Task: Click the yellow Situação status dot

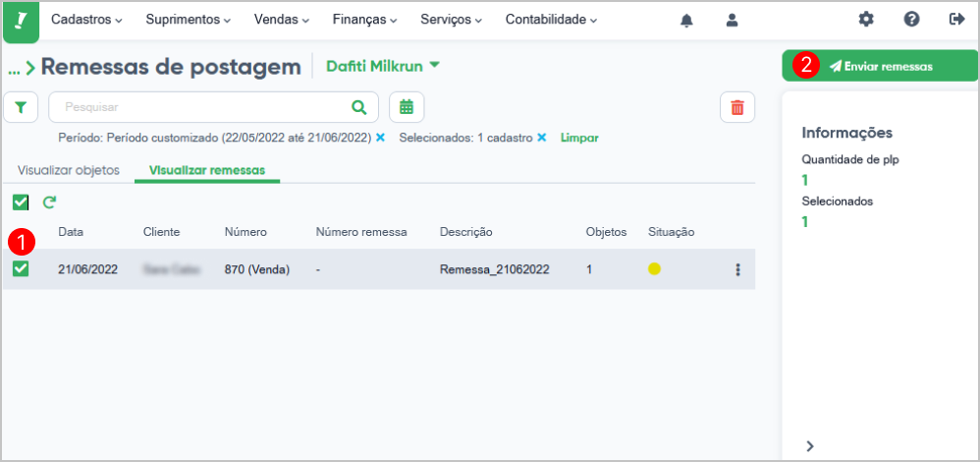Action: (654, 269)
